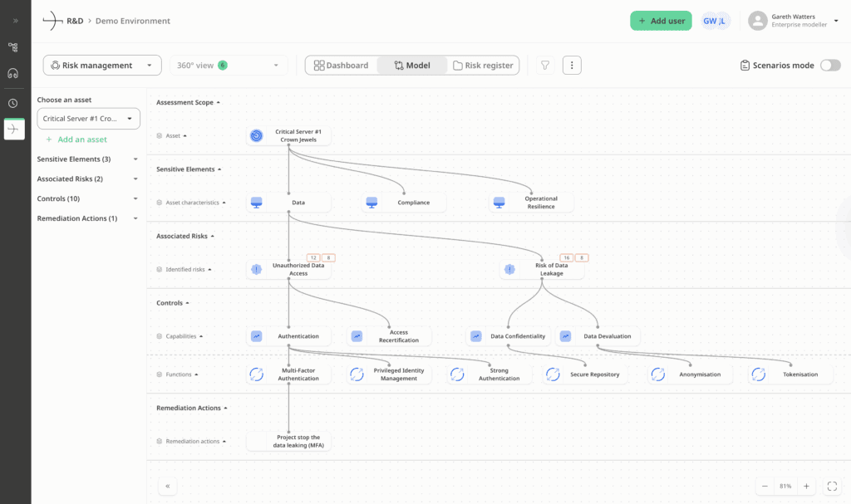
Task: Open the Risk management dropdown
Action: [102, 66]
